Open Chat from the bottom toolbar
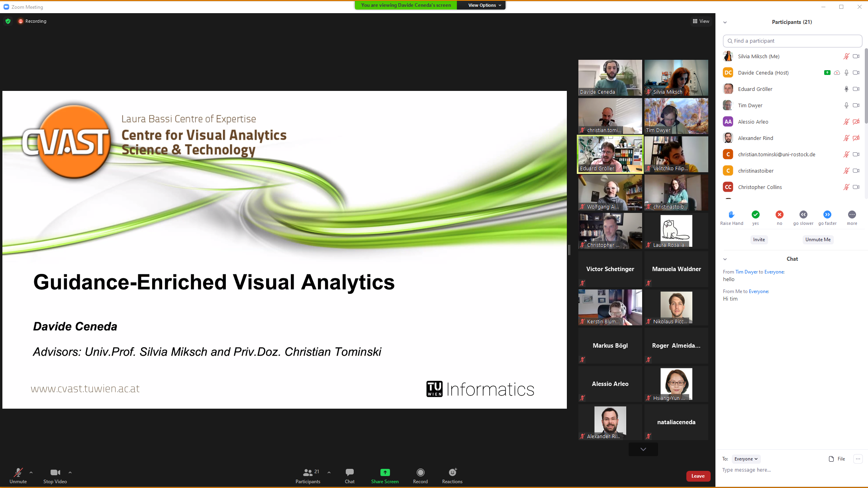This screenshot has width=868, height=488. [349, 472]
